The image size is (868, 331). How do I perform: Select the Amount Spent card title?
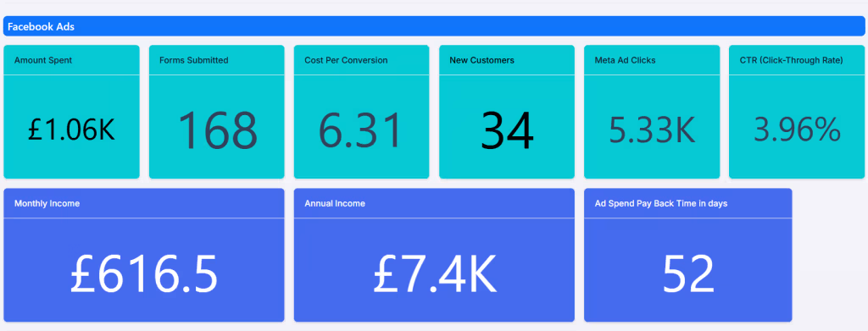pyautogui.click(x=43, y=60)
